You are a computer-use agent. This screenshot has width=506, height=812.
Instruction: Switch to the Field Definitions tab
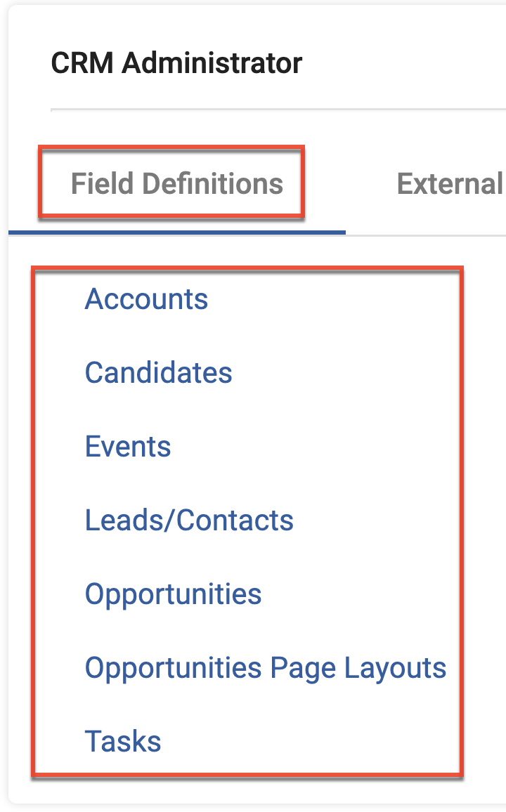tap(176, 184)
